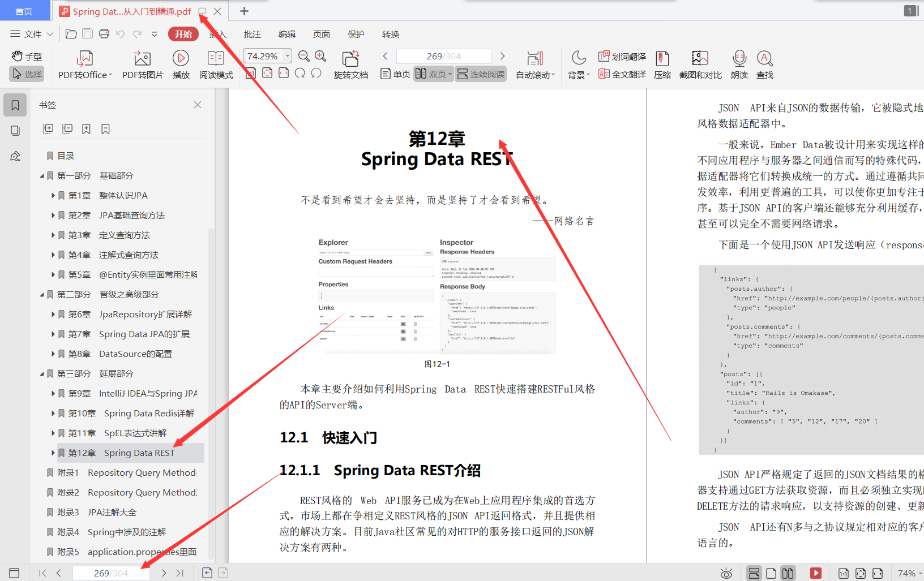Compress the PDF (压缩)
The image size is (924, 581).
[662, 65]
